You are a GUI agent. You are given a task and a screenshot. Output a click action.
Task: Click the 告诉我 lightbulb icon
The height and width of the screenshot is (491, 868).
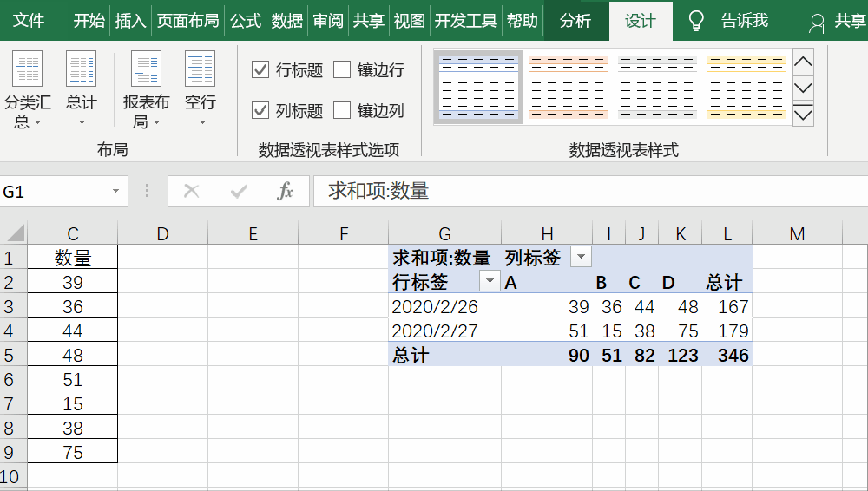point(695,21)
